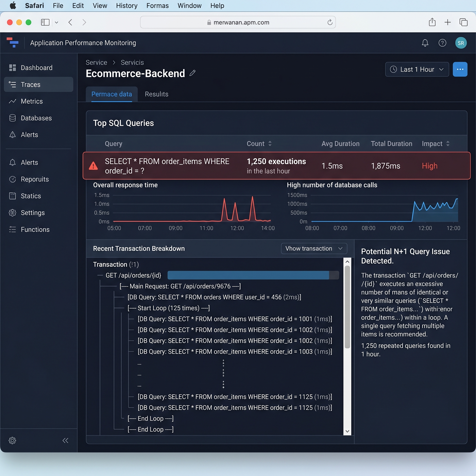Viewport: 476px width, 476px height.
Task: Open Traces in sidebar
Action: coord(39,85)
